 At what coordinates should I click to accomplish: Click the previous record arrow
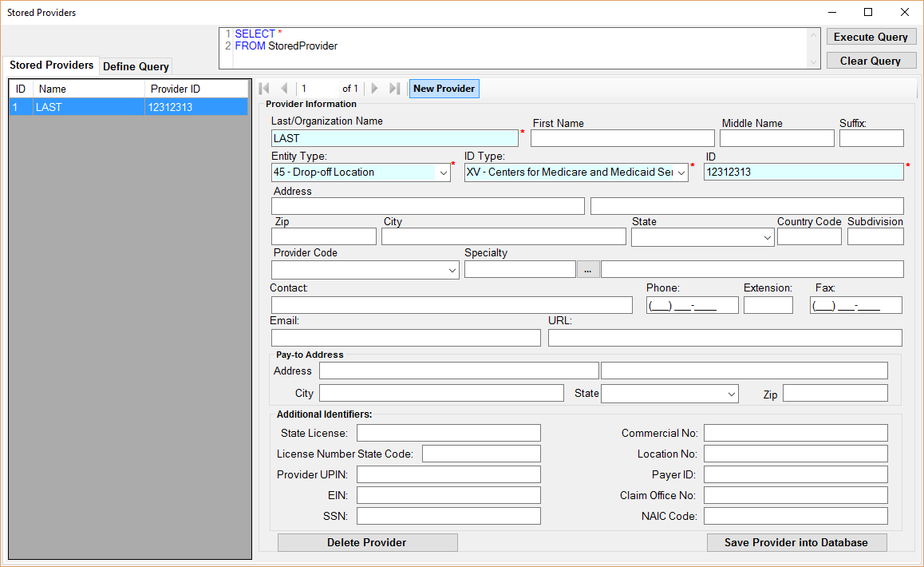tap(284, 89)
